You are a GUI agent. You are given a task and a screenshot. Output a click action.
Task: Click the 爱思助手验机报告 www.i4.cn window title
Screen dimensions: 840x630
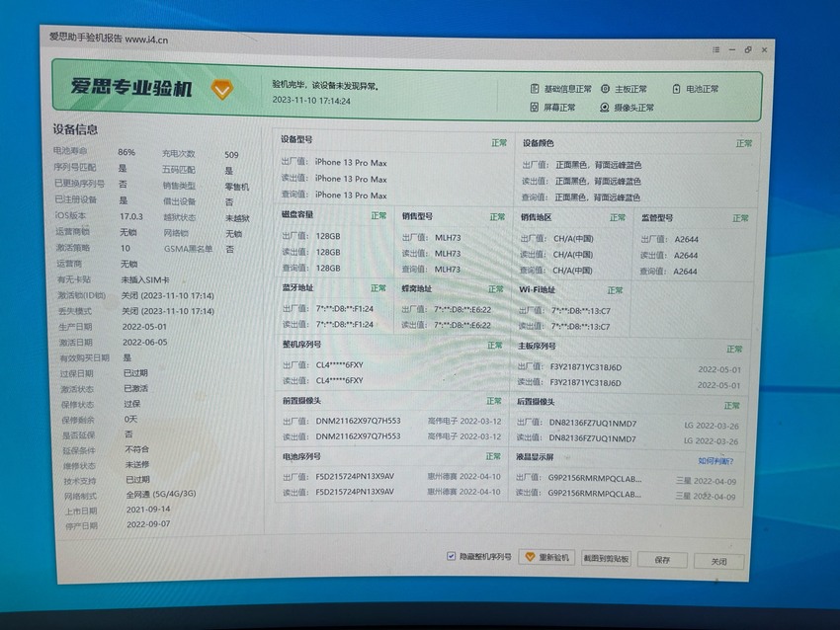point(109,39)
